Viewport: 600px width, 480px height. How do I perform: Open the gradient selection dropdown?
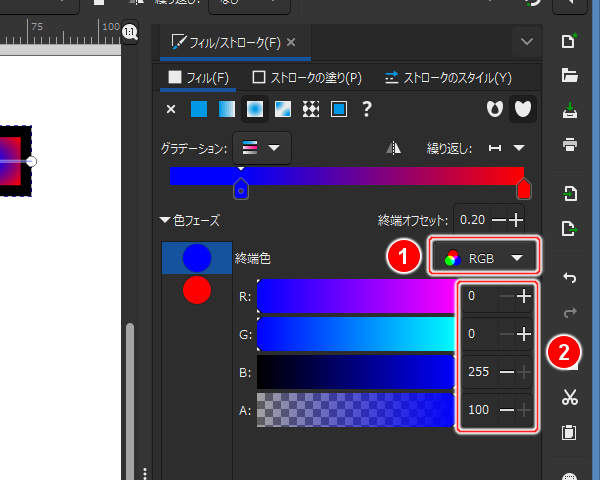261,148
